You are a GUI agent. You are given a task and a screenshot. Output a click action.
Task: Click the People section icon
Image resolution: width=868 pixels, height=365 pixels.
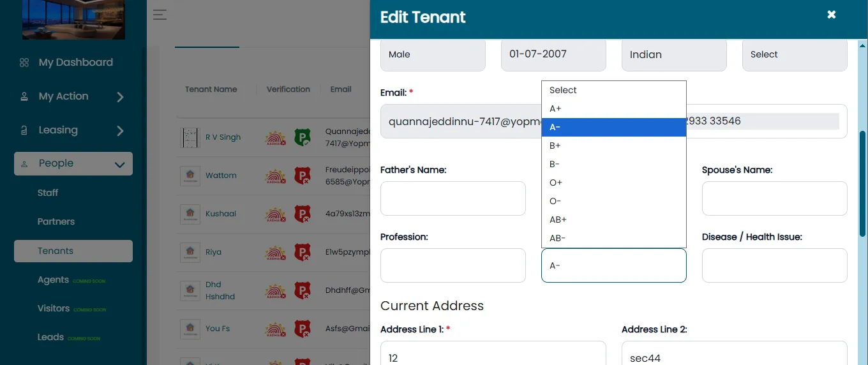pos(24,164)
